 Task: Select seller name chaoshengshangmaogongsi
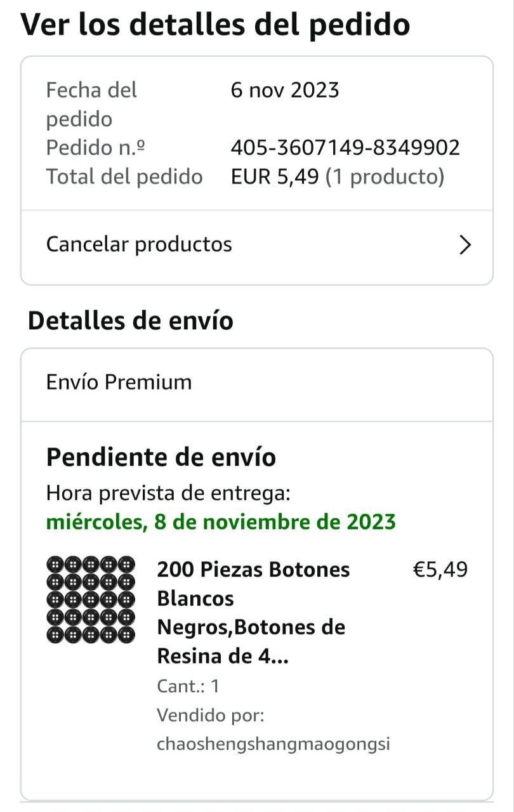coord(273,743)
